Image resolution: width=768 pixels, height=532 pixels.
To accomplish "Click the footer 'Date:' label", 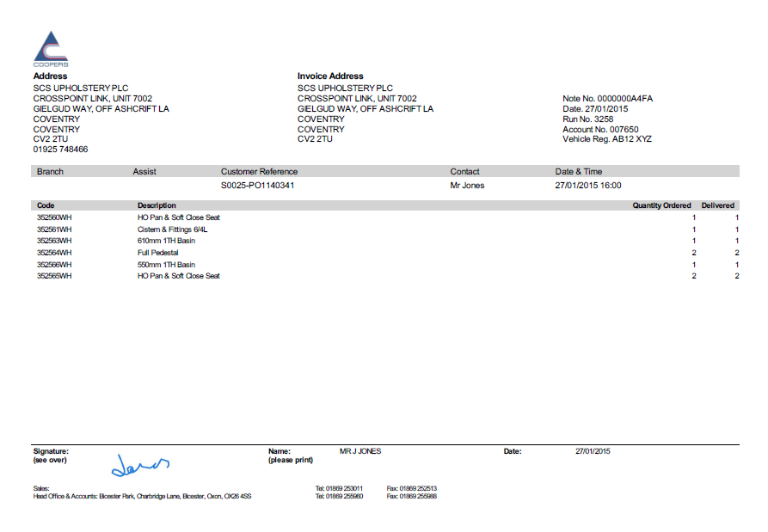I will (x=513, y=451).
